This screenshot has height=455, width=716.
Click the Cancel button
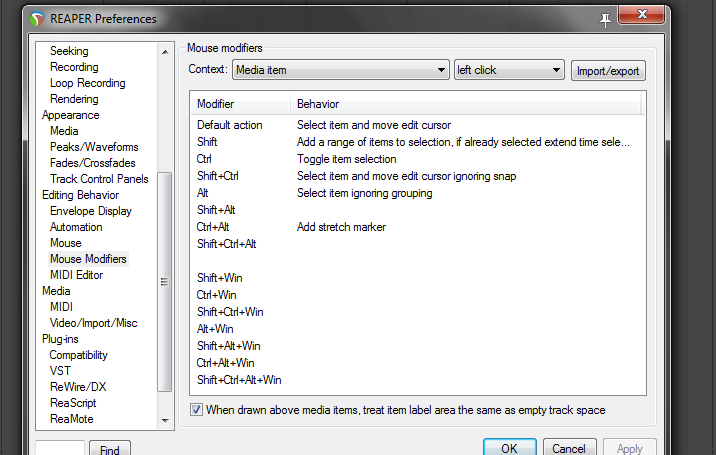(569, 448)
